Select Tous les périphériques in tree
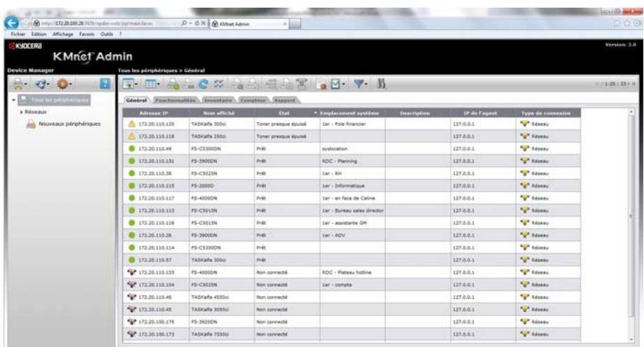 point(54,100)
